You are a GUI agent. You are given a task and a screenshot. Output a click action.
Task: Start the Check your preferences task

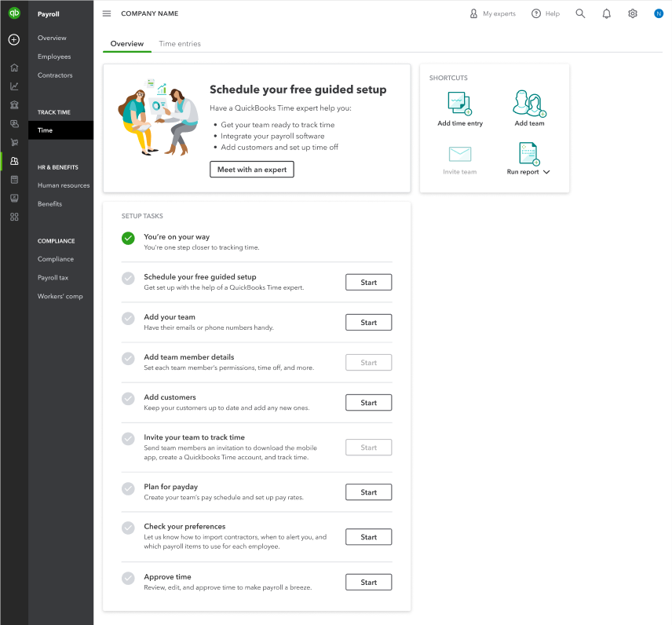(368, 537)
